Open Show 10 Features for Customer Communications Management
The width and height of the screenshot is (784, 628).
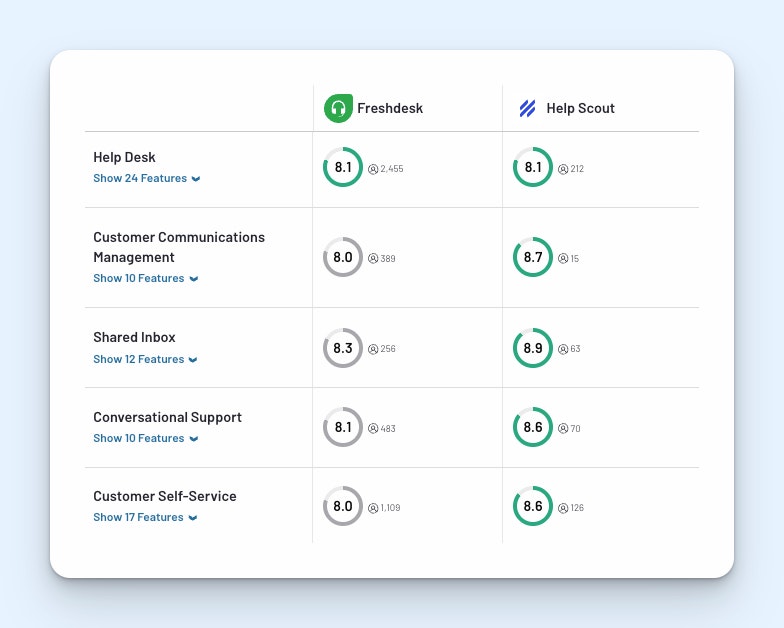(x=138, y=278)
